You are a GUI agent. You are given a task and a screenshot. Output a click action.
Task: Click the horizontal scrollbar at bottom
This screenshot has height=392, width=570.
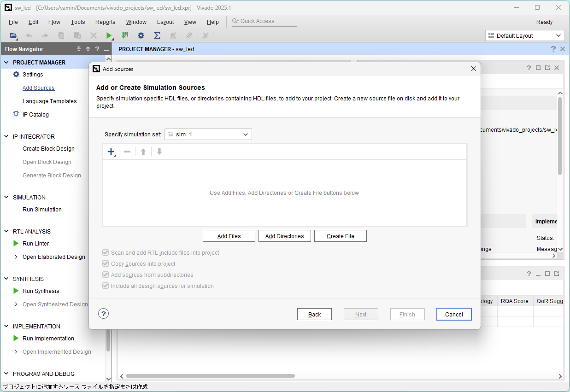click(x=210, y=376)
